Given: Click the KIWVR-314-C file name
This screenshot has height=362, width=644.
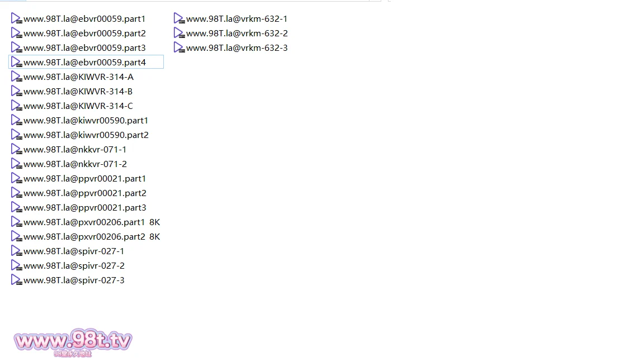Looking at the screenshot, I should click(x=78, y=106).
